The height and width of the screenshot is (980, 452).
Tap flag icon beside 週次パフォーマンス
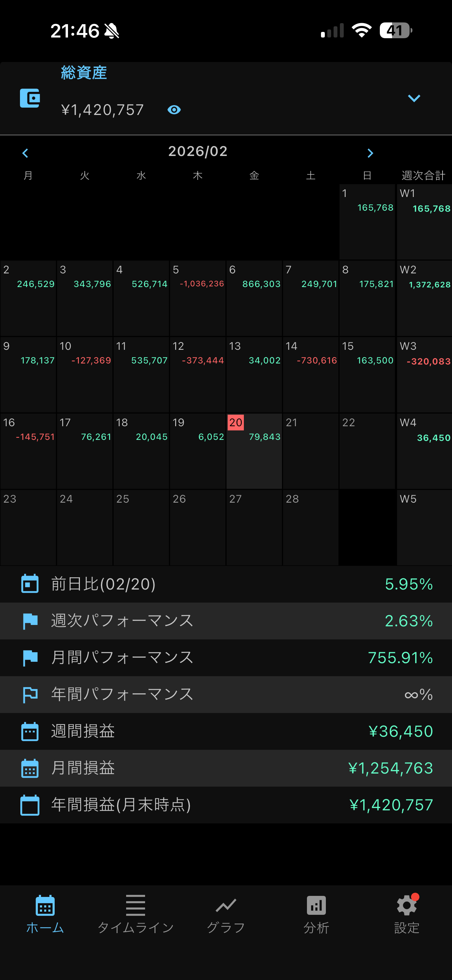pyautogui.click(x=30, y=621)
